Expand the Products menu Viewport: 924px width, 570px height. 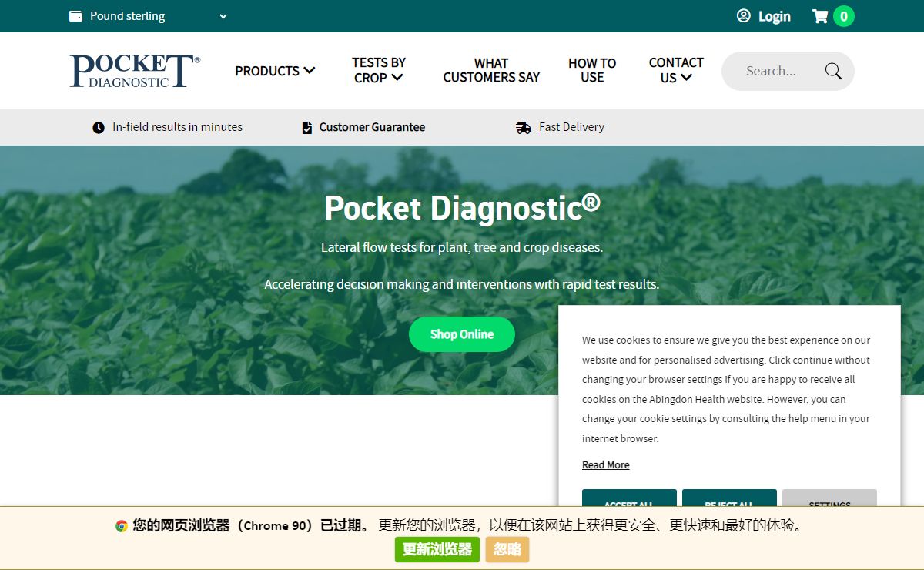point(275,71)
